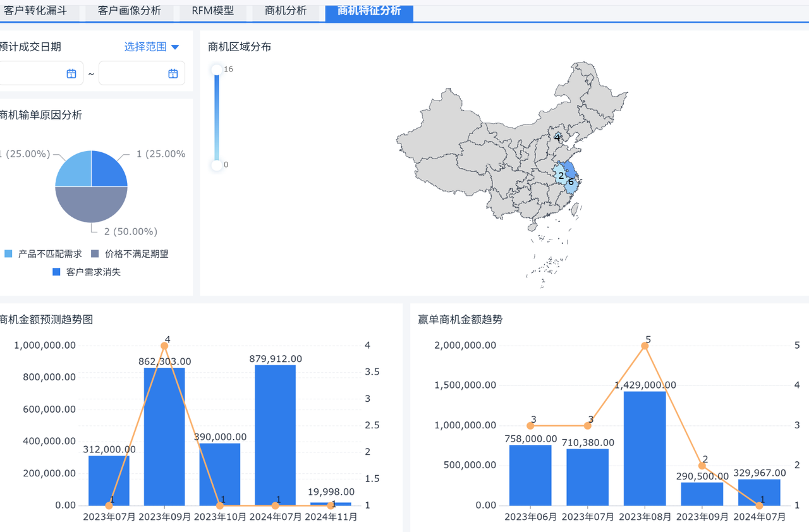
Task: Click the 商机区域分布 panel title
Action: pos(240,47)
